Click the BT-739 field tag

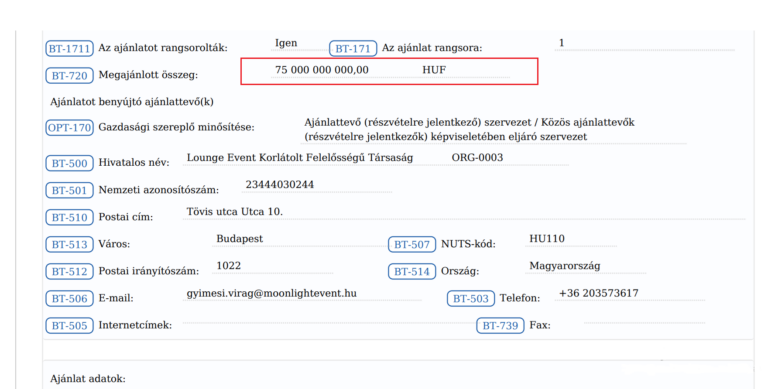pos(500,325)
